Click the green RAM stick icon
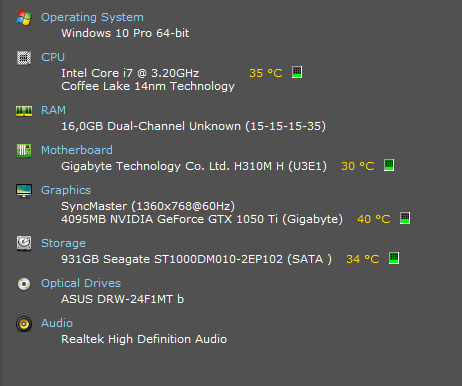 24,111
